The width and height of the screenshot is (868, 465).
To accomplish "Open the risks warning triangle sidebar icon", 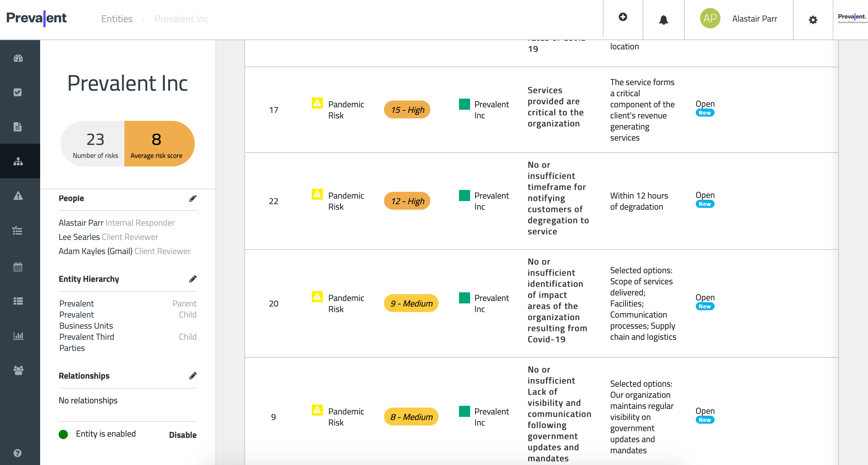I will [x=18, y=195].
